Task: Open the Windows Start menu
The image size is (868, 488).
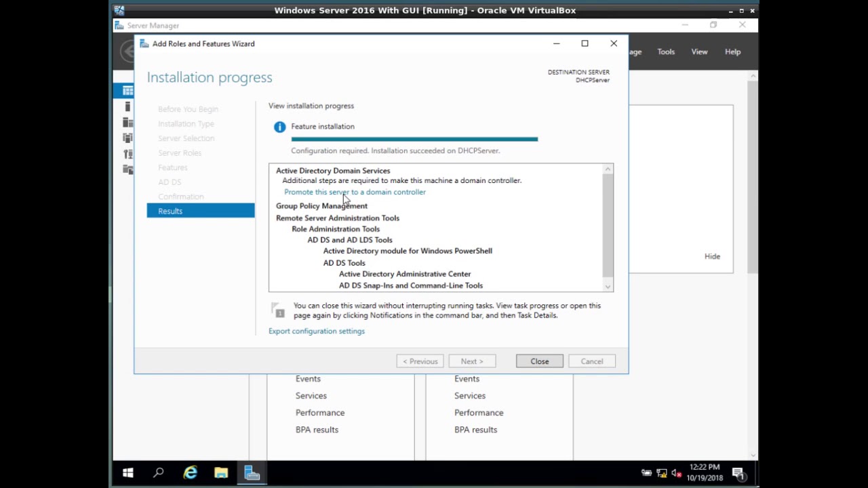Action: [x=127, y=473]
